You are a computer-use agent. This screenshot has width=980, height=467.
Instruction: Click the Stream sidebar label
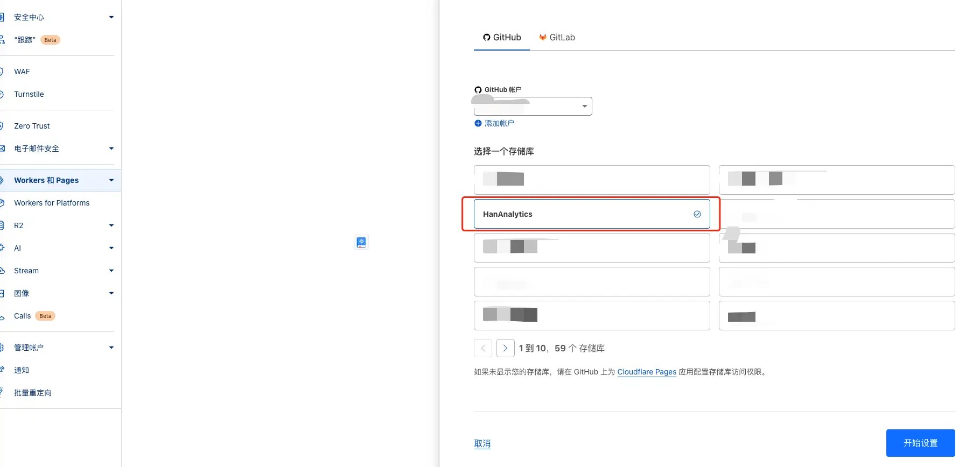(26, 271)
